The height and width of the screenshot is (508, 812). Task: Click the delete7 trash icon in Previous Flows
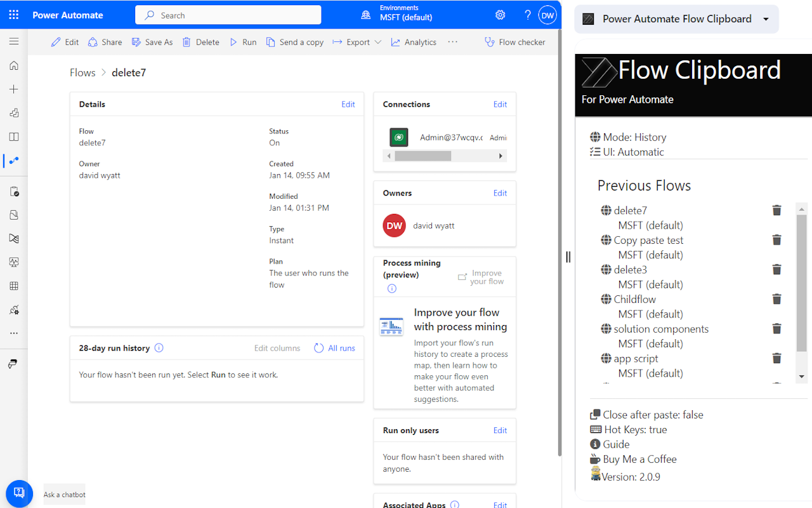tap(776, 210)
